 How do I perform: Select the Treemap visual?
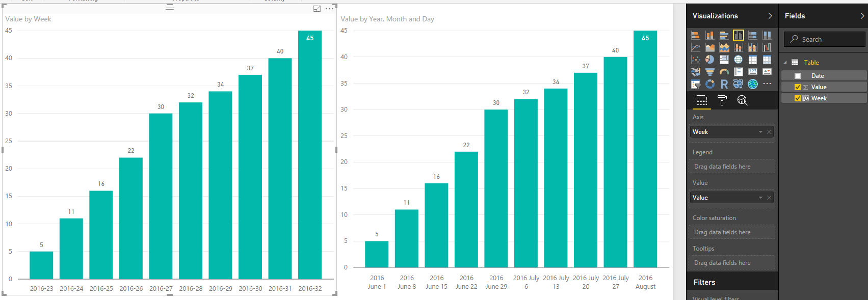tap(724, 60)
